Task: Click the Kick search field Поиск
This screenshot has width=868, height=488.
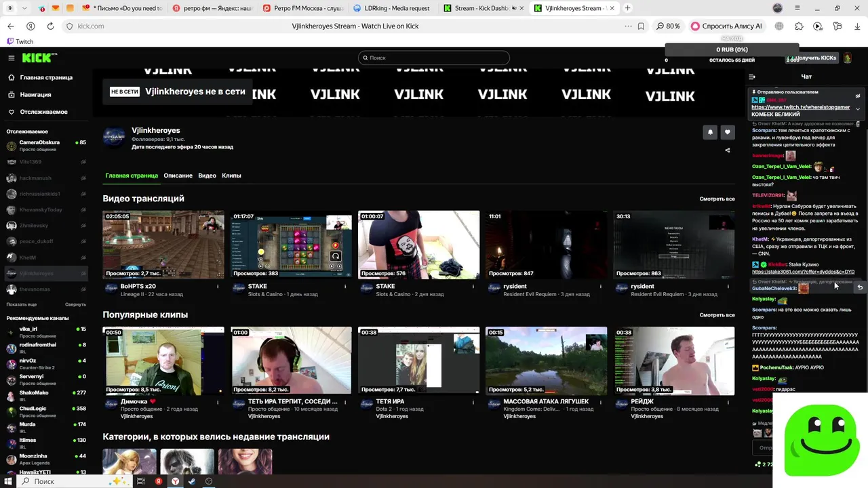Action: [x=434, y=58]
